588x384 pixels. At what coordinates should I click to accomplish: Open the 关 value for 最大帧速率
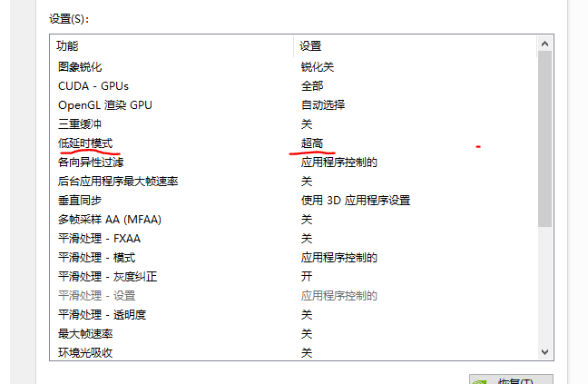tap(307, 334)
